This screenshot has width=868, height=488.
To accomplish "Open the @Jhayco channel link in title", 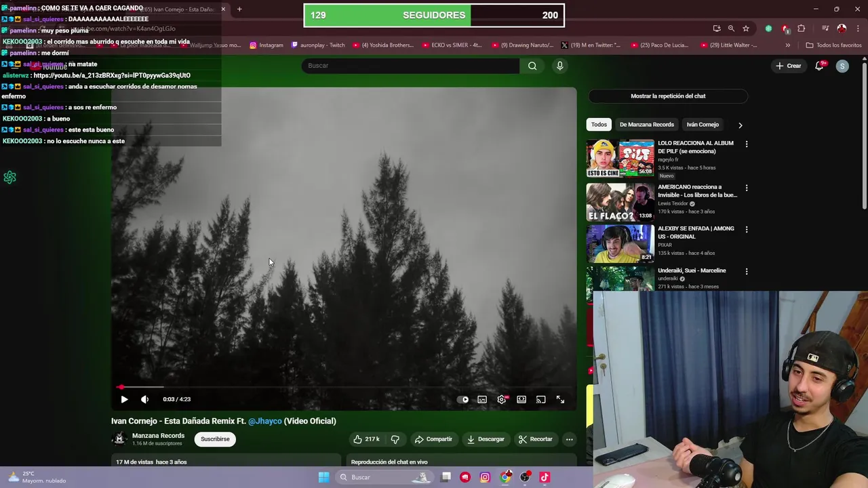I will (264, 421).
